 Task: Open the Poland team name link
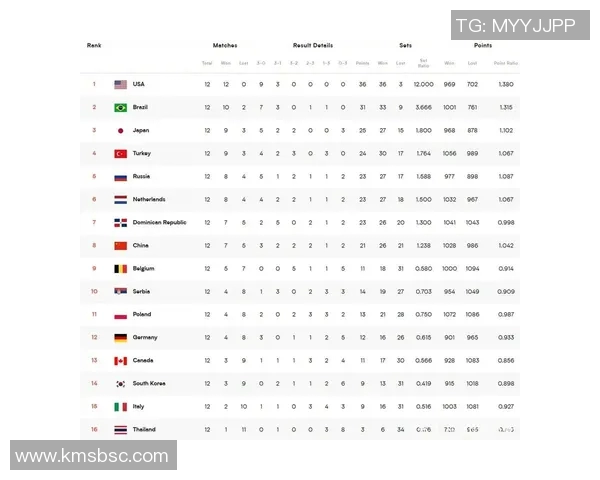coord(141,314)
